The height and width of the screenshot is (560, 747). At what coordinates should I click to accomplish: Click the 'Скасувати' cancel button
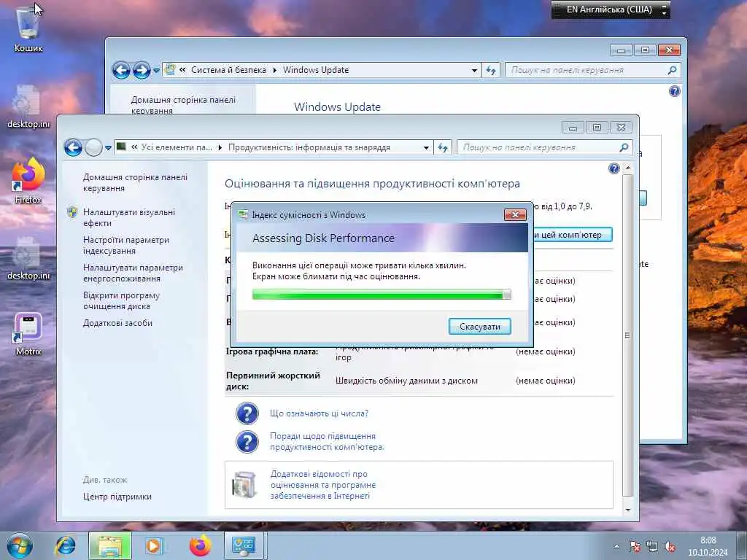tap(480, 327)
